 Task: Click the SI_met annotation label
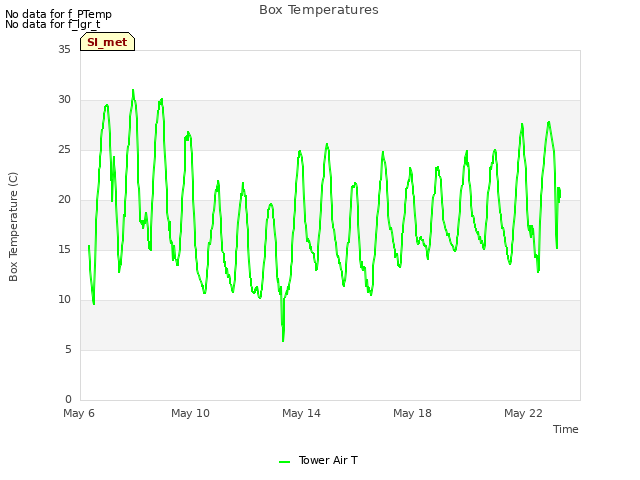pyautogui.click(x=107, y=42)
